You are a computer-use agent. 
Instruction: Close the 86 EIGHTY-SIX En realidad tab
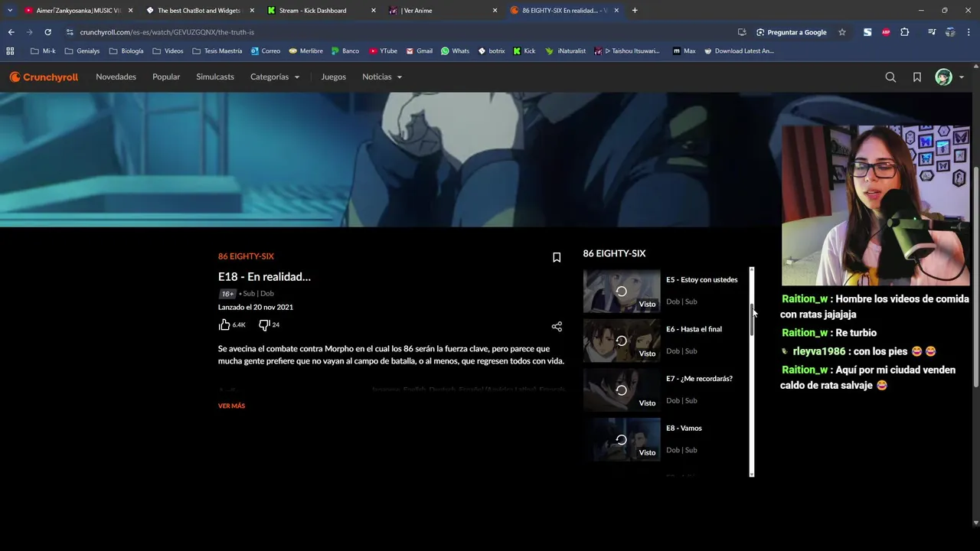(616, 11)
